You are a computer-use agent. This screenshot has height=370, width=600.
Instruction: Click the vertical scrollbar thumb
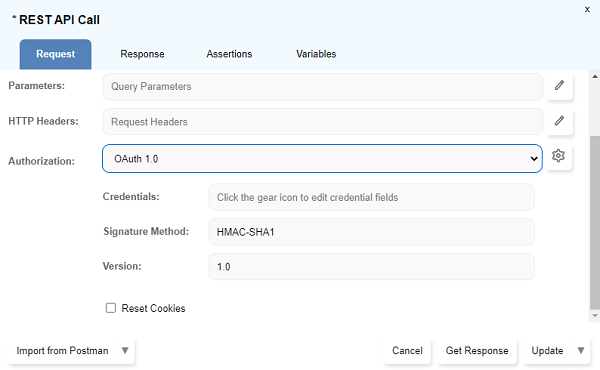(595, 222)
